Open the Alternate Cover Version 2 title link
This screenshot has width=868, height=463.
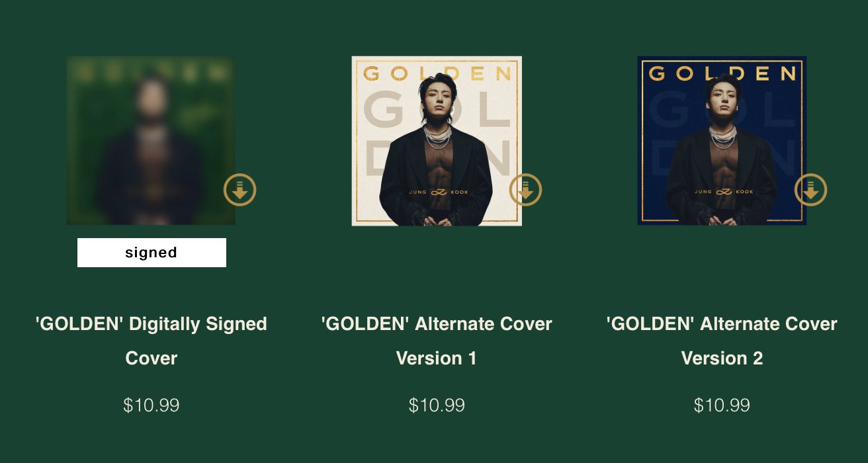tap(722, 341)
